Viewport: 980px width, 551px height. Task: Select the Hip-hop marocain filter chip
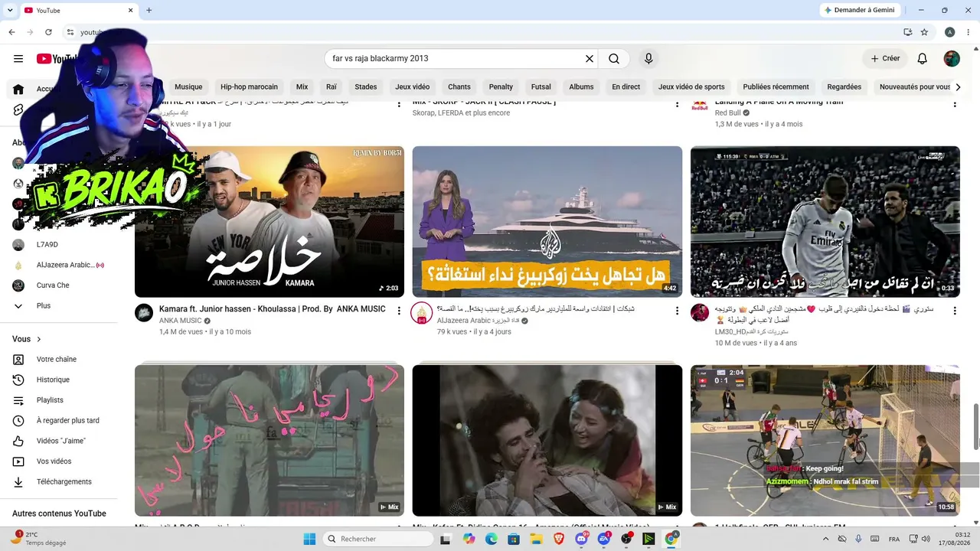click(x=249, y=87)
